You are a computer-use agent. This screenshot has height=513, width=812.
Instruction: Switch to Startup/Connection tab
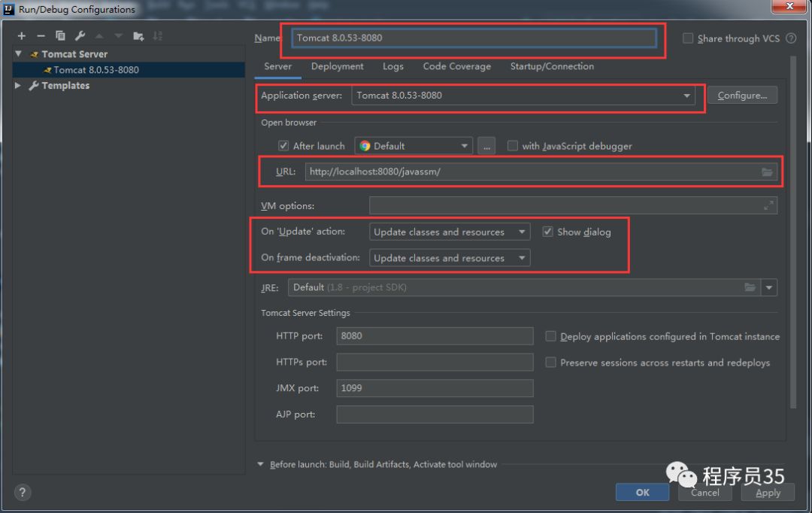tap(552, 66)
